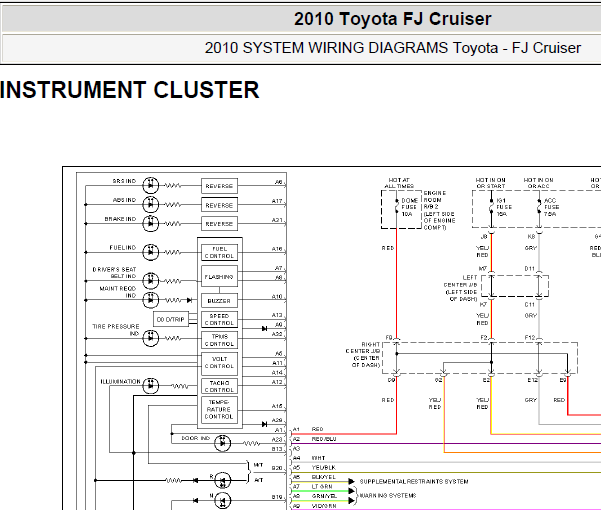This screenshot has width=601, height=510.
Task: Click the TPMS CONTROL block
Action: coord(219,340)
